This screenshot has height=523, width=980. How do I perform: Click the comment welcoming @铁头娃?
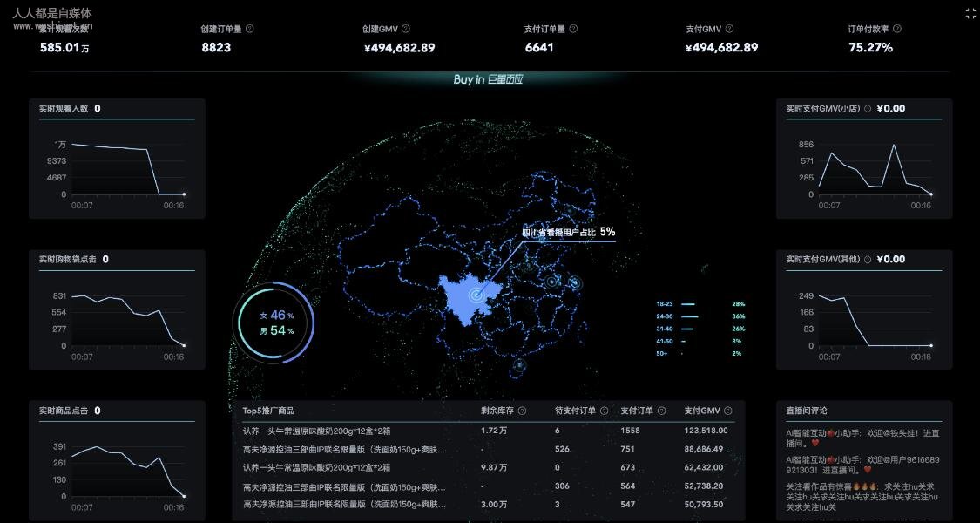[862, 438]
